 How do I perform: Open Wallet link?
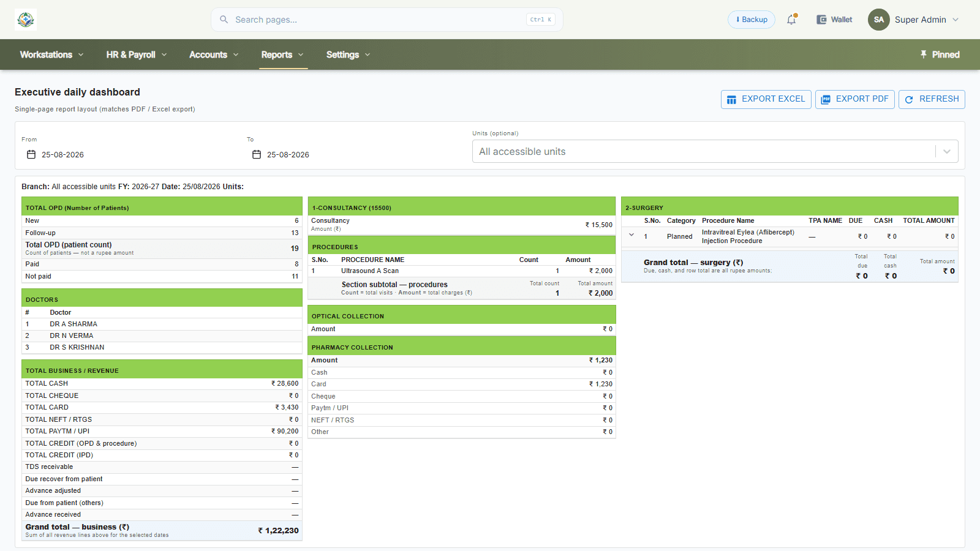click(x=834, y=20)
